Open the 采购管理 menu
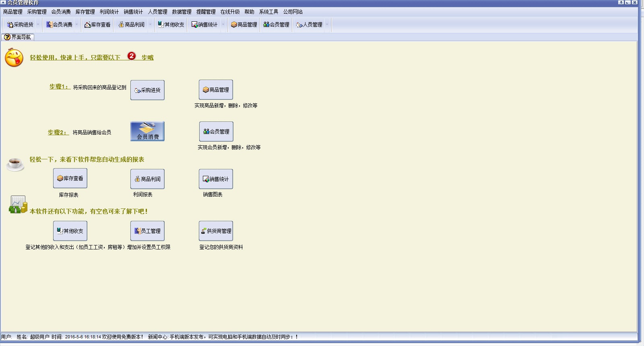The image size is (644, 346). 37,12
